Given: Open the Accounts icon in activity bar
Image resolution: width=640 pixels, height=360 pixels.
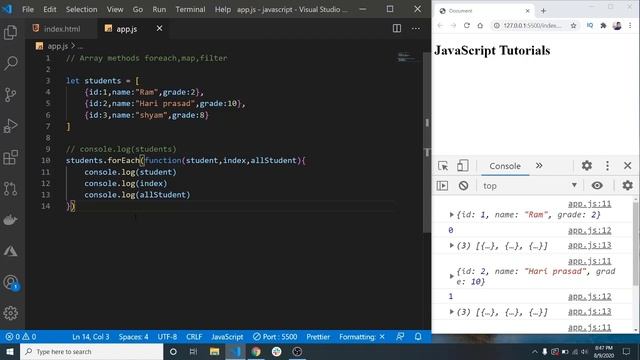Looking at the screenshot, I should click(11, 282).
